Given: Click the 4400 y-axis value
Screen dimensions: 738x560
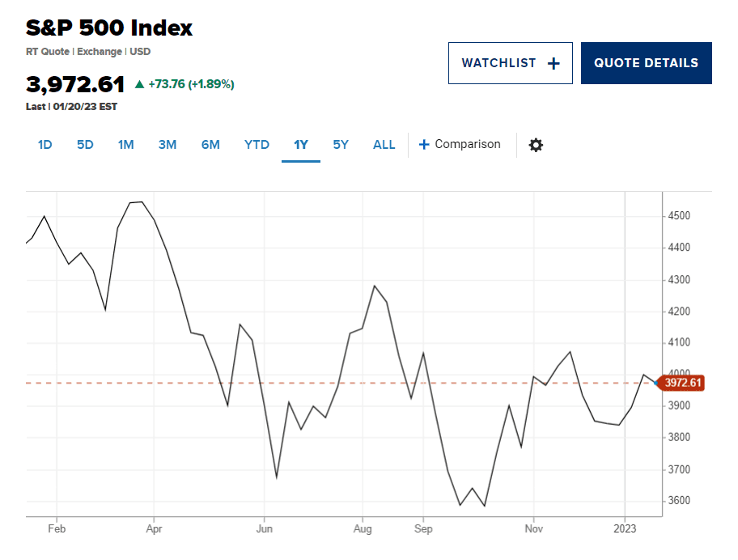Looking at the screenshot, I should 679,248.
